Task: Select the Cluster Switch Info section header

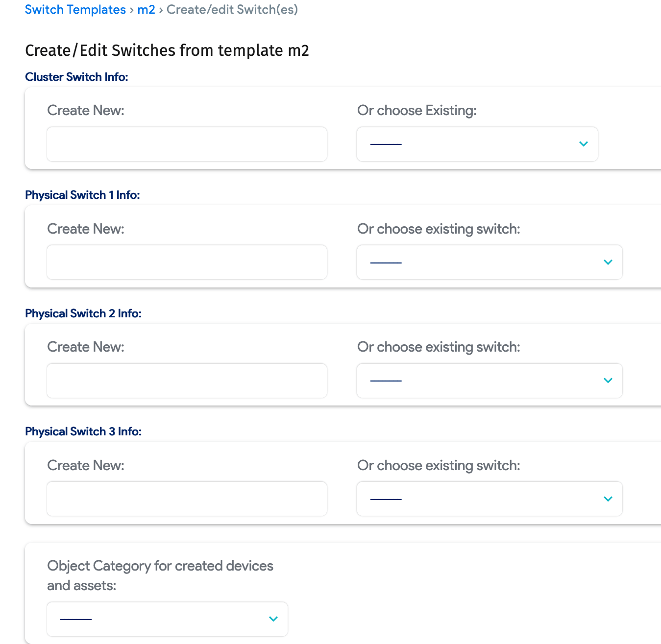Action: pos(76,77)
